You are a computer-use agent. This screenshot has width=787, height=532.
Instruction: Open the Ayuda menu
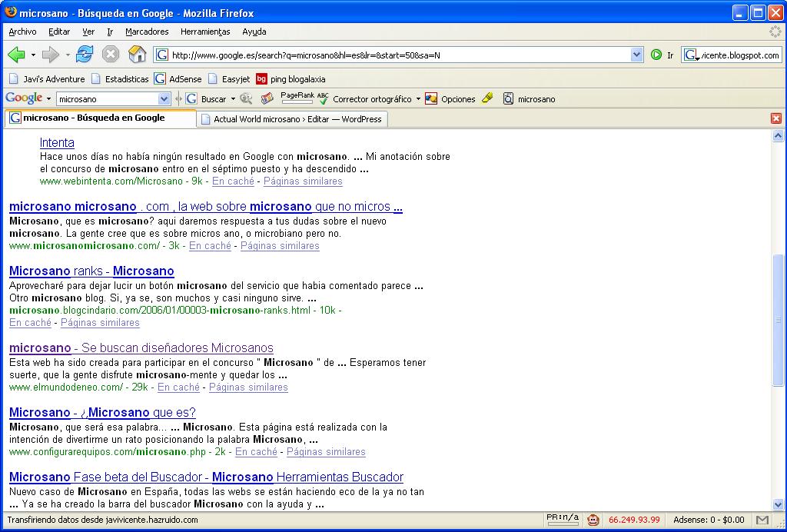pyautogui.click(x=254, y=32)
